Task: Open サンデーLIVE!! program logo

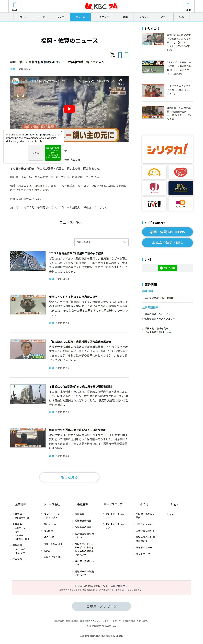Action: click(x=154, y=204)
